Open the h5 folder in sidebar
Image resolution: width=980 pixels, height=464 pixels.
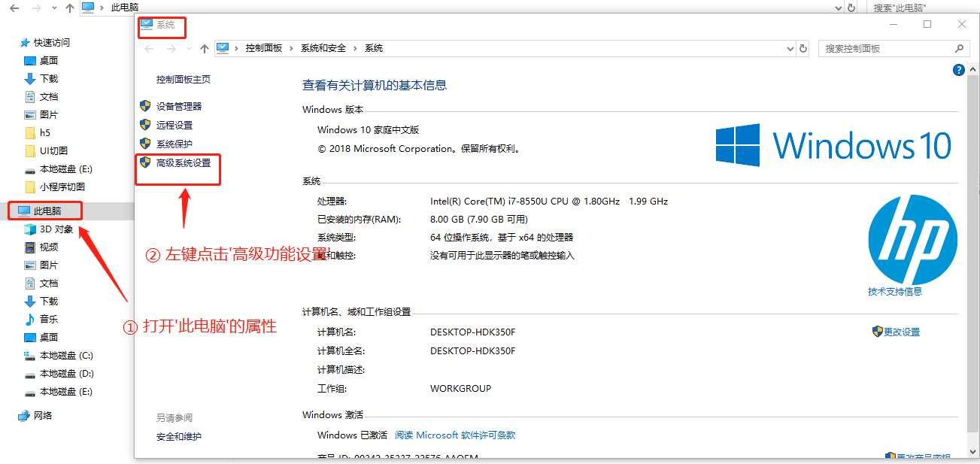tap(38, 133)
